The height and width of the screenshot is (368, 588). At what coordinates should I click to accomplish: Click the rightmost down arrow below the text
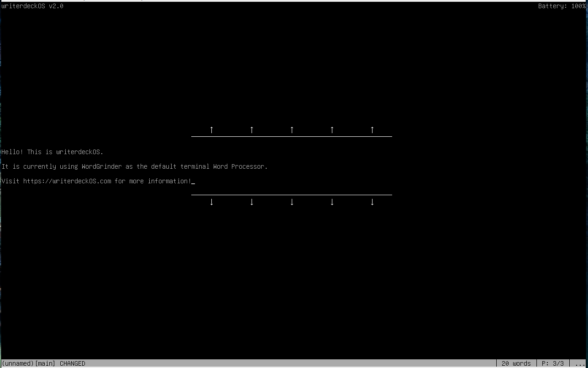point(372,202)
